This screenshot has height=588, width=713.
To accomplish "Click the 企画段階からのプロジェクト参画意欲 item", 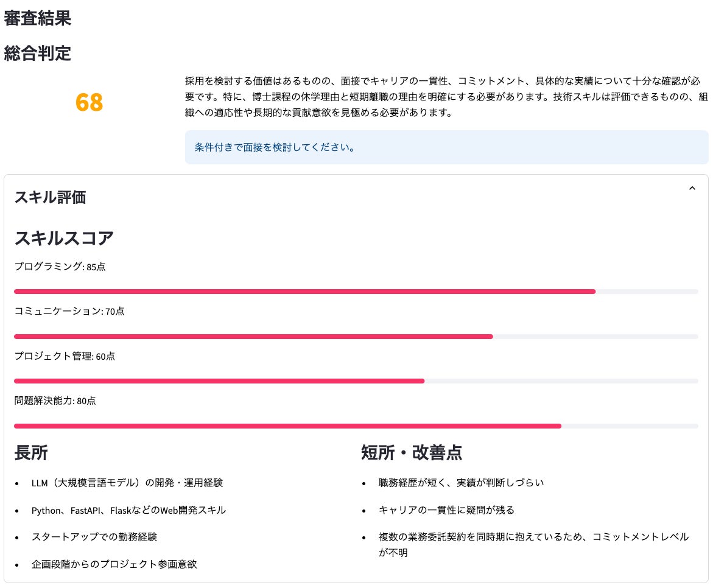I will (114, 564).
